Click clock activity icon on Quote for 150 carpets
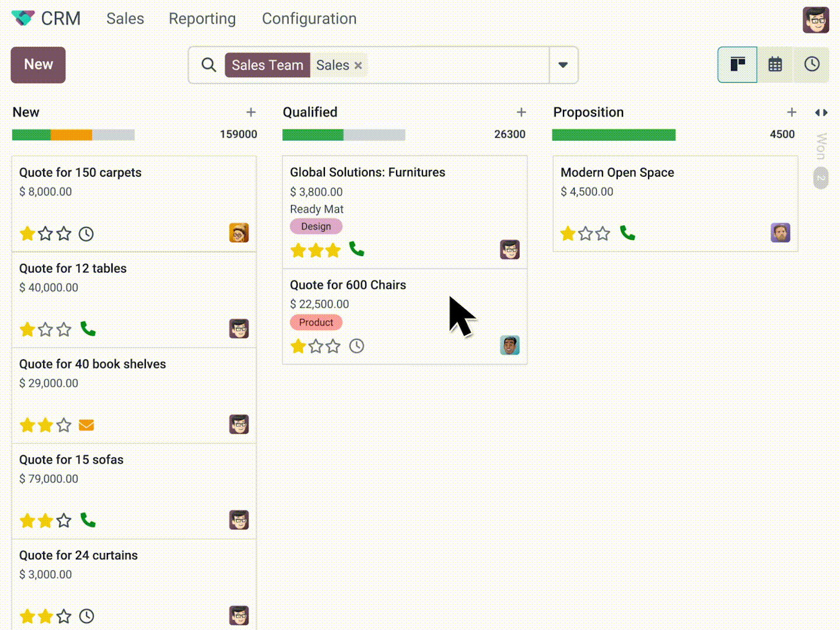Image resolution: width=840 pixels, height=630 pixels. (x=86, y=234)
